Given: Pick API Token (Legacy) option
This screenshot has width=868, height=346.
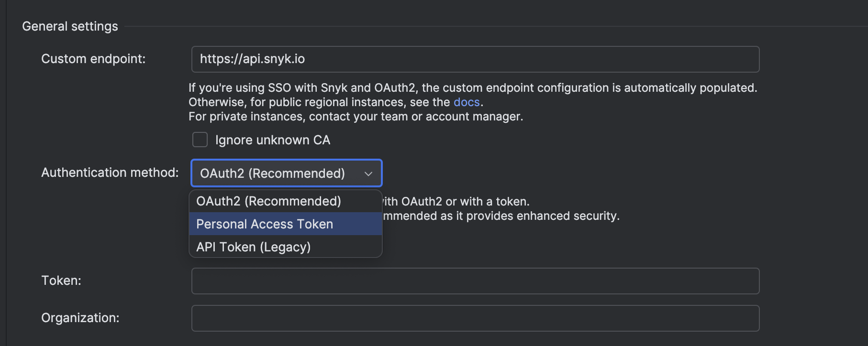Looking at the screenshot, I should coord(253,247).
